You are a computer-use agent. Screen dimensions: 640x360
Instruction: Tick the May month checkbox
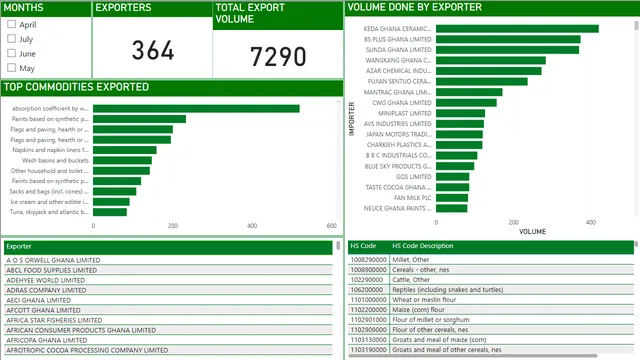(11, 68)
